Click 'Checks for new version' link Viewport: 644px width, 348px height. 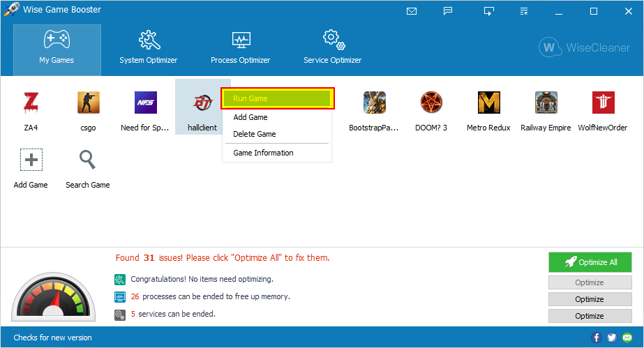pyautogui.click(x=52, y=338)
